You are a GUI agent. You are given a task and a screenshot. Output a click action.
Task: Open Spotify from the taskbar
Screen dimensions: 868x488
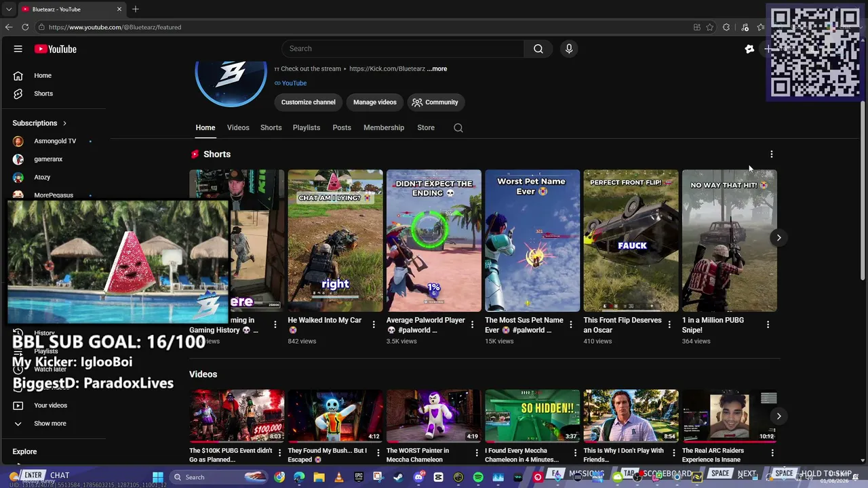point(478,477)
